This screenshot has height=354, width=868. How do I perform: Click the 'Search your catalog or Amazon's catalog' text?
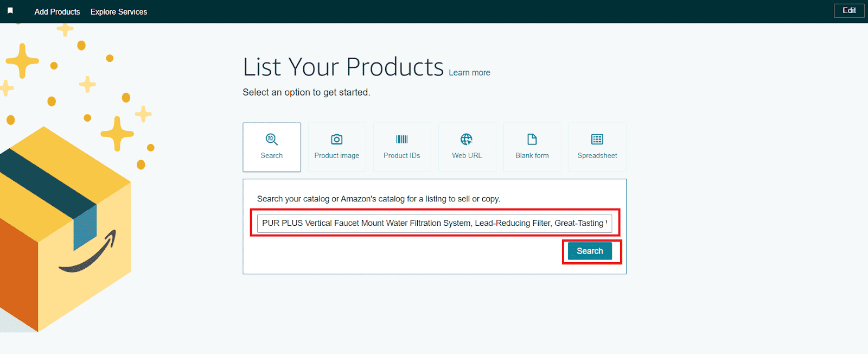click(x=379, y=199)
